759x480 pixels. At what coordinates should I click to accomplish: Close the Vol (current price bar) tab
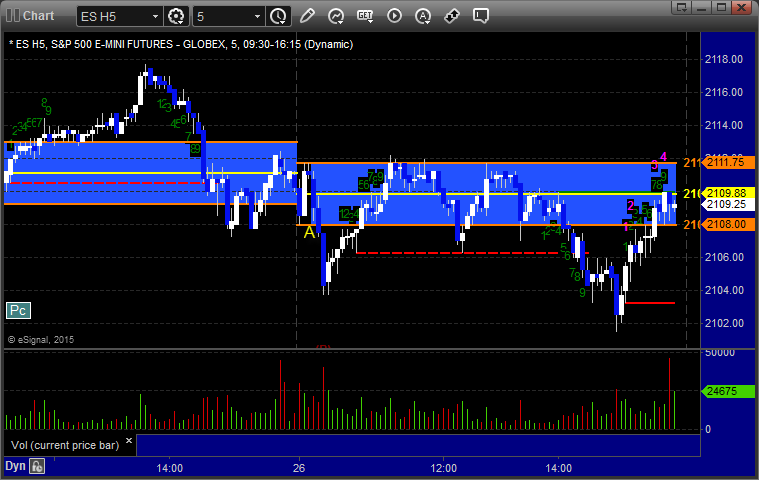[129, 444]
